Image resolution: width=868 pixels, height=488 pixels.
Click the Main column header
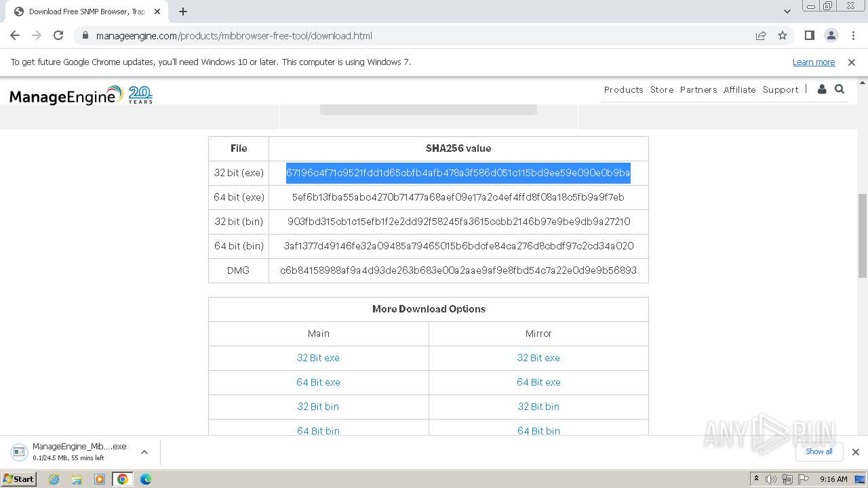coord(319,333)
